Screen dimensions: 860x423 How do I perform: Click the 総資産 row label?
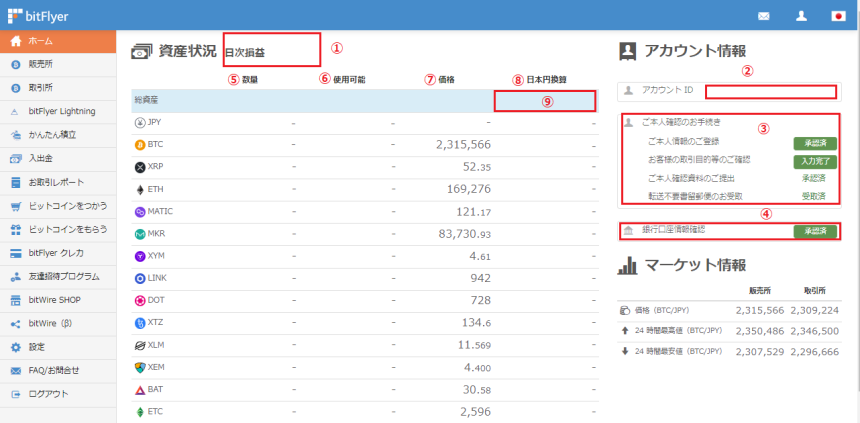[x=145, y=100]
